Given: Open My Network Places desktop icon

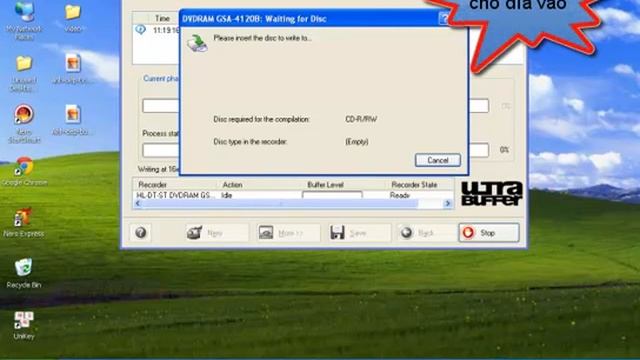Looking at the screenshot, I should pos(24,20).
